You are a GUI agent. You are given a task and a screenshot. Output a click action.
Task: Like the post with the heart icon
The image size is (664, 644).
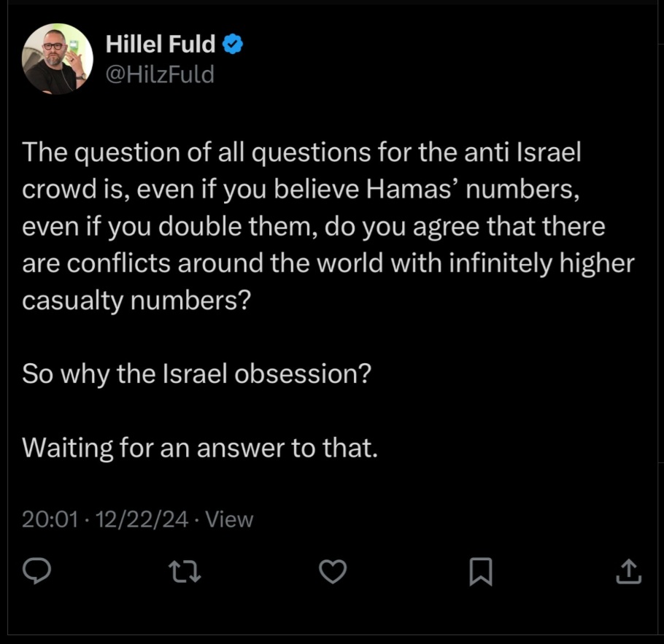(333, 573)
